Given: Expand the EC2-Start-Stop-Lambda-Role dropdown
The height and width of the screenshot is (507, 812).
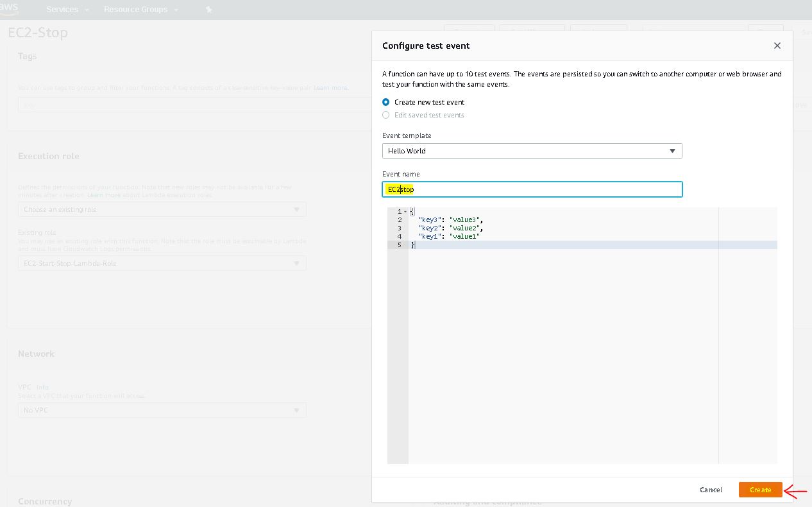Looking at the screenshot, I should (162, 263).
